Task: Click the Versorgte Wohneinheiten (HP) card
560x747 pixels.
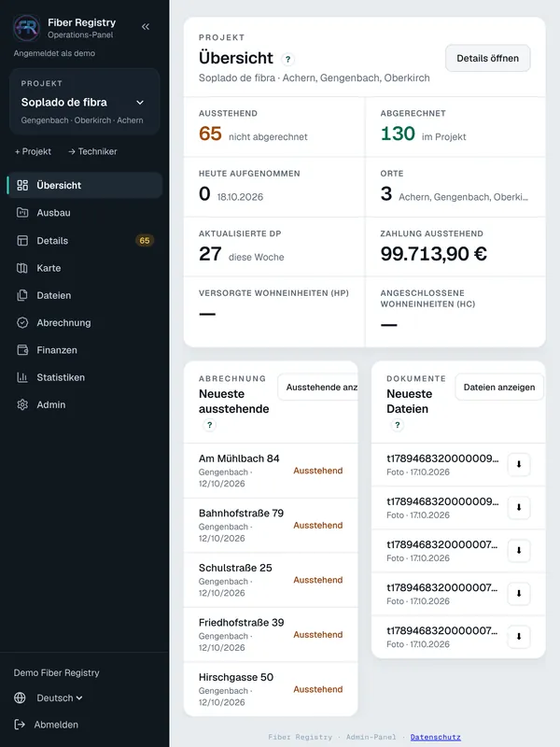Action: [x=273, y=312]
